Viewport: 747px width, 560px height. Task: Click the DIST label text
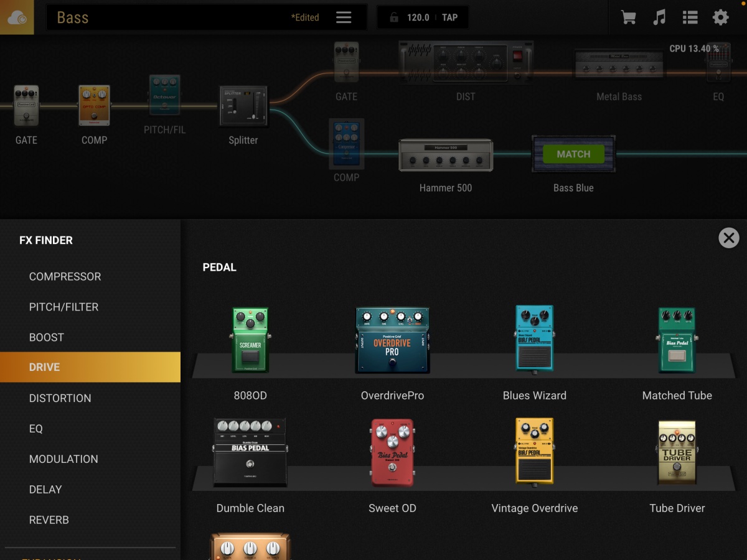[x=466, y=96]
